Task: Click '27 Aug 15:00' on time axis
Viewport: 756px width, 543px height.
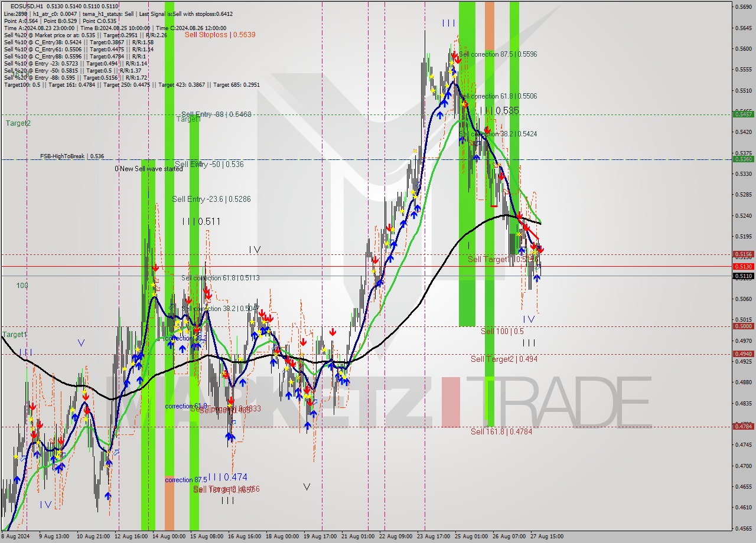Action: [x=547, y=537]
